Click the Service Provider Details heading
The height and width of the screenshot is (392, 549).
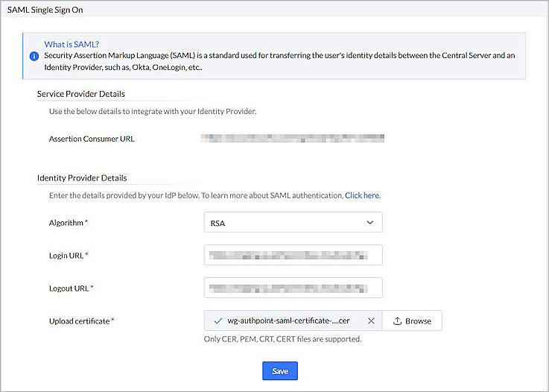[x=81, y=94]
